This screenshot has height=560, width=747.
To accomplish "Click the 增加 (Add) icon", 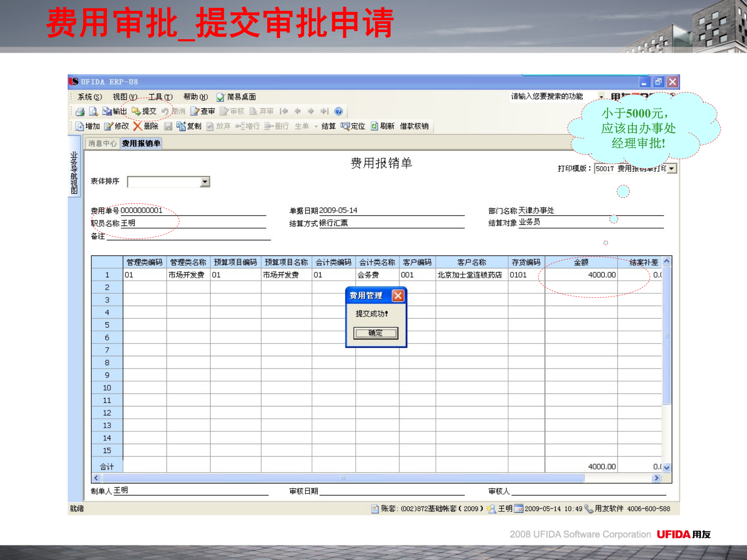I will [89, 126].
